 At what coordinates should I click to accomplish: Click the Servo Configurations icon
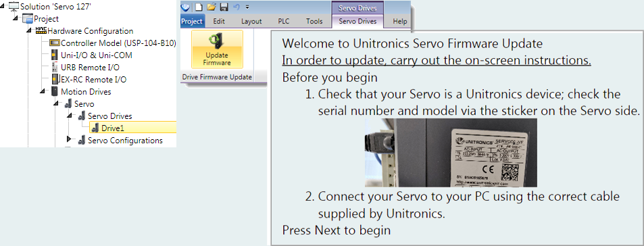[x=82, y=141]
